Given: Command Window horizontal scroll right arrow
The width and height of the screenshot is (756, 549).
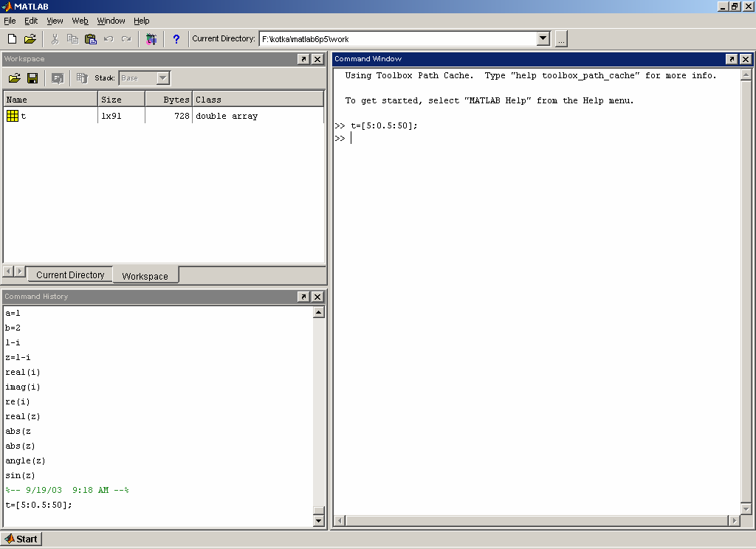Looking at the screenshot, I should point(734,520).
